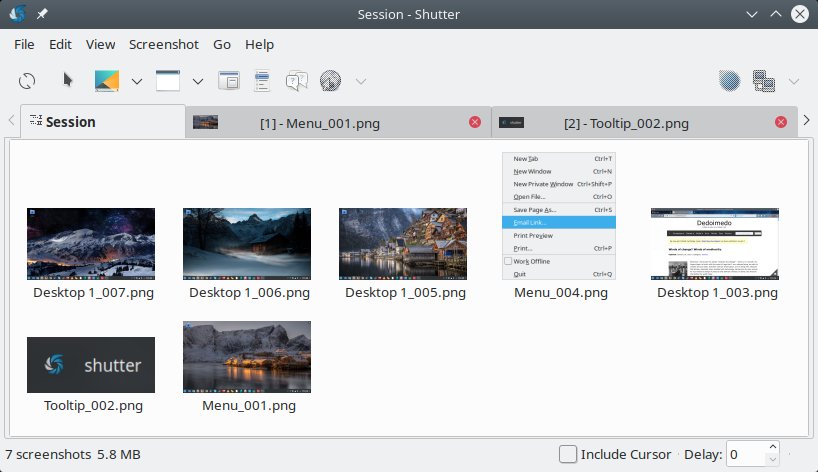Click the Redo last screenshot icon

click(27, 81)
